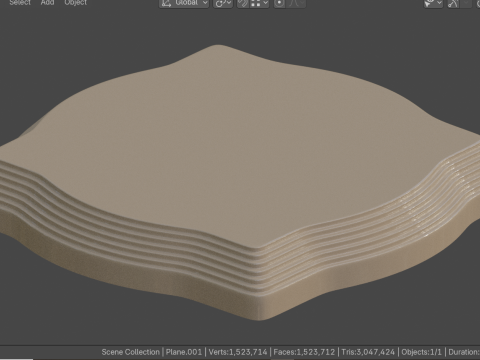The height and width of the screenshot is (360, 480).
Task: Click 'Tris:3,047,424' in the status bar
Action: click(x=368, y=352)
